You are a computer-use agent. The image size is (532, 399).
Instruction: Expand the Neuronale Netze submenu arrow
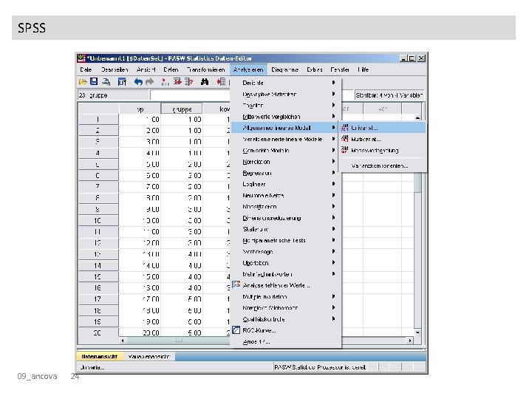coord(333,195)
